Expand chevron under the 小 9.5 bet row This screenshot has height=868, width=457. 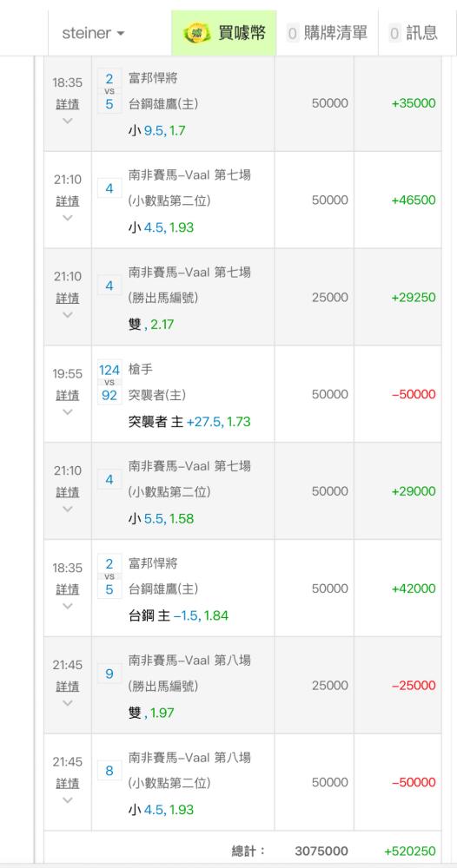68,121
